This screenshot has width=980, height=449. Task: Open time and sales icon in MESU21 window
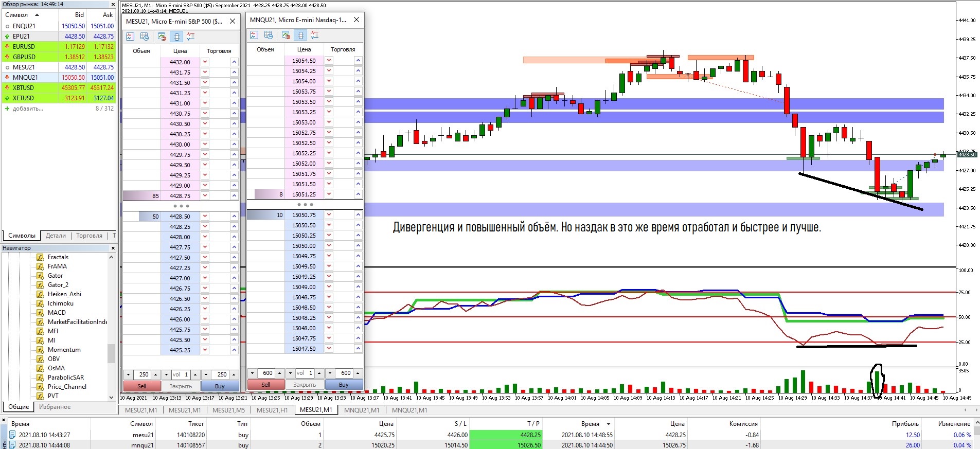[x=145, y=37]
